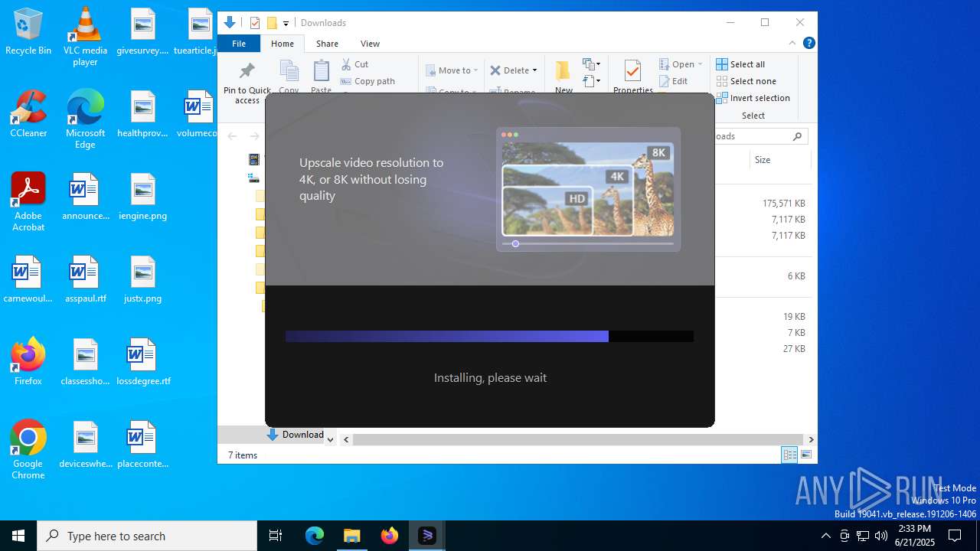Click Invert selection in ribbon

tap(753, 98)
